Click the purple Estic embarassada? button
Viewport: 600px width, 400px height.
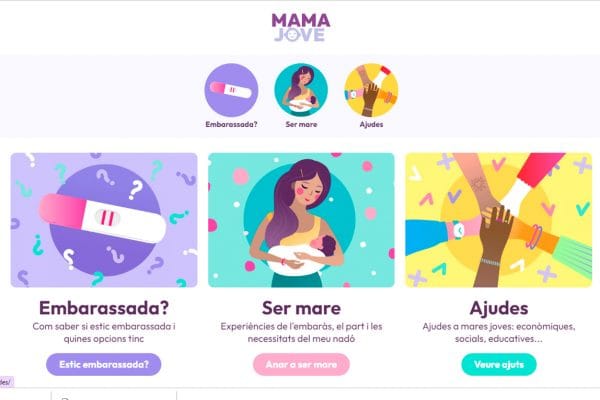coord(104,364)
